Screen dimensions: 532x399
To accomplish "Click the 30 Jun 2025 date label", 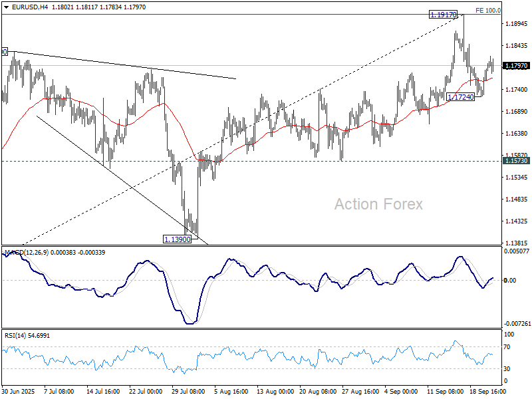I will coord(18,392).
